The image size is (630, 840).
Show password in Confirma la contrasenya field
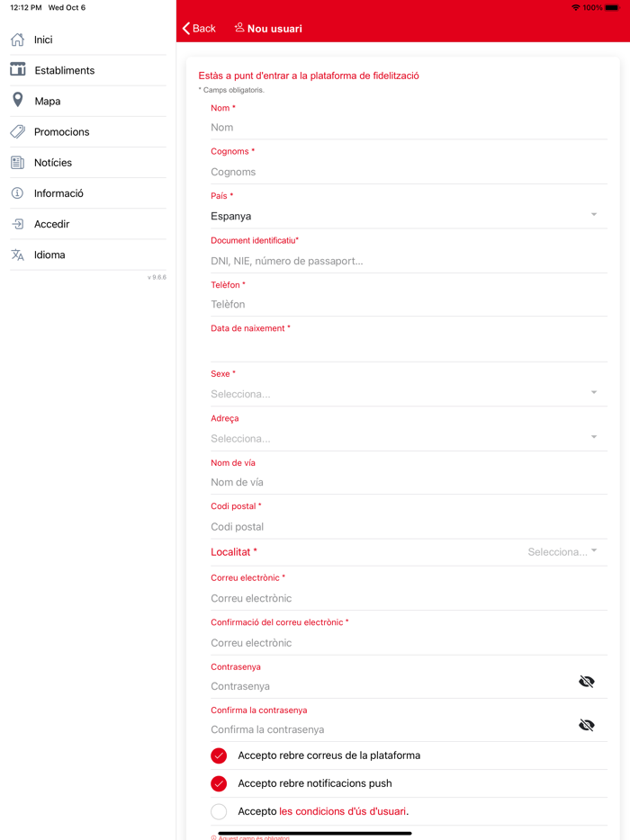[x=587, y=725]
